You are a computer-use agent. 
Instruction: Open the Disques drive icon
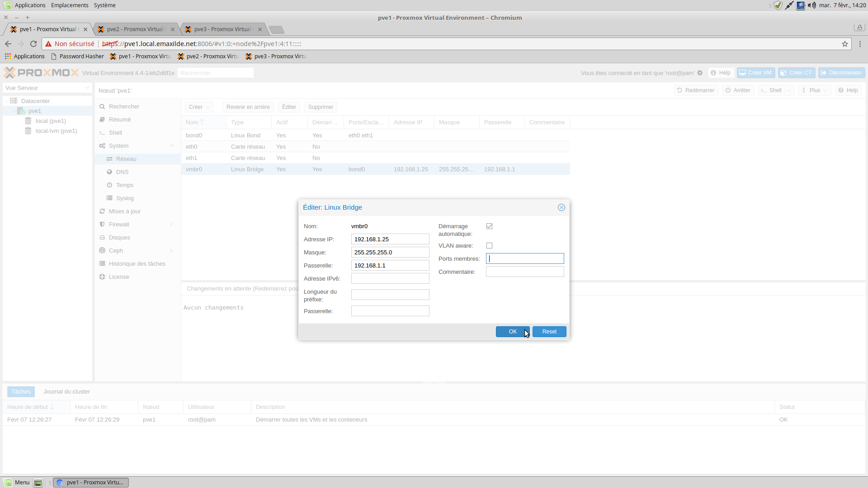point(102,238)
